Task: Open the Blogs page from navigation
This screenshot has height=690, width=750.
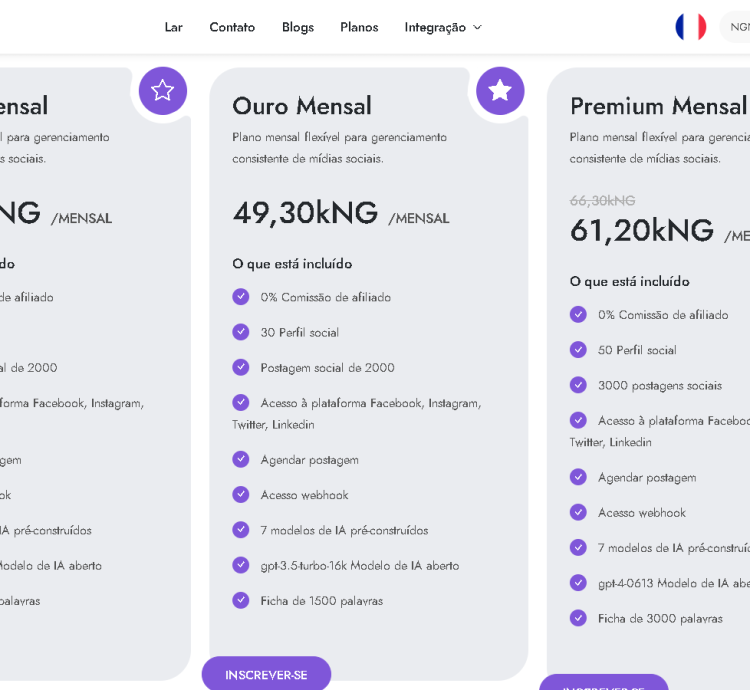Action: tap(298, 27)
